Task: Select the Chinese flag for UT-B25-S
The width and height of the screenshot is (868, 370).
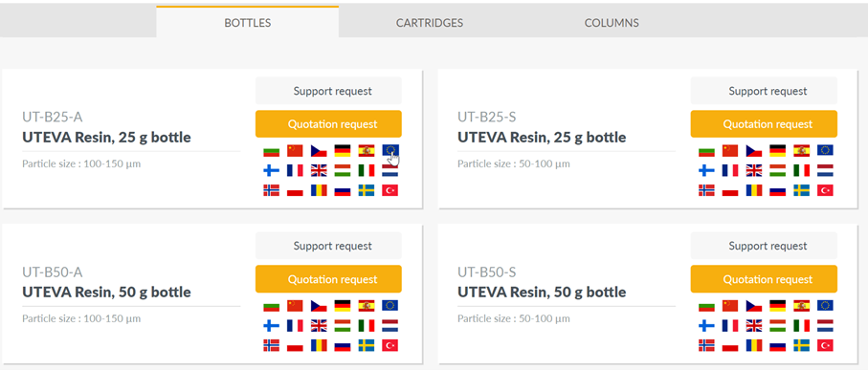Action: coord(731,150)
